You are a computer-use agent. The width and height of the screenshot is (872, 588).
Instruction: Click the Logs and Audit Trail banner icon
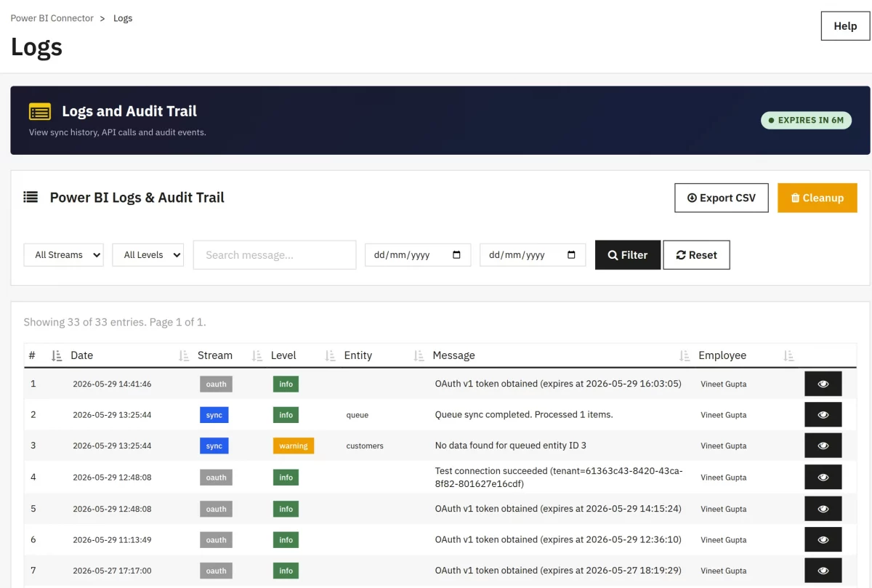click(40, 112)
